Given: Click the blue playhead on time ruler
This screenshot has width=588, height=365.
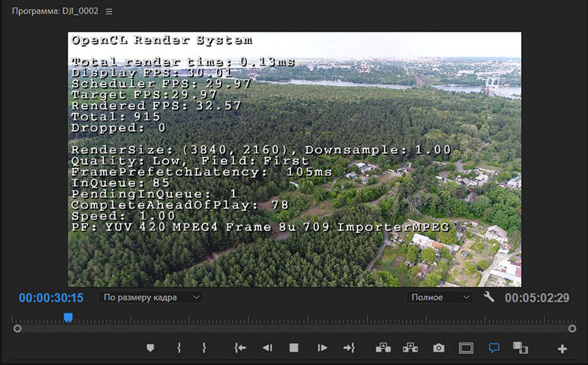Looking at the screenshot, I should (x=68, y=318).
